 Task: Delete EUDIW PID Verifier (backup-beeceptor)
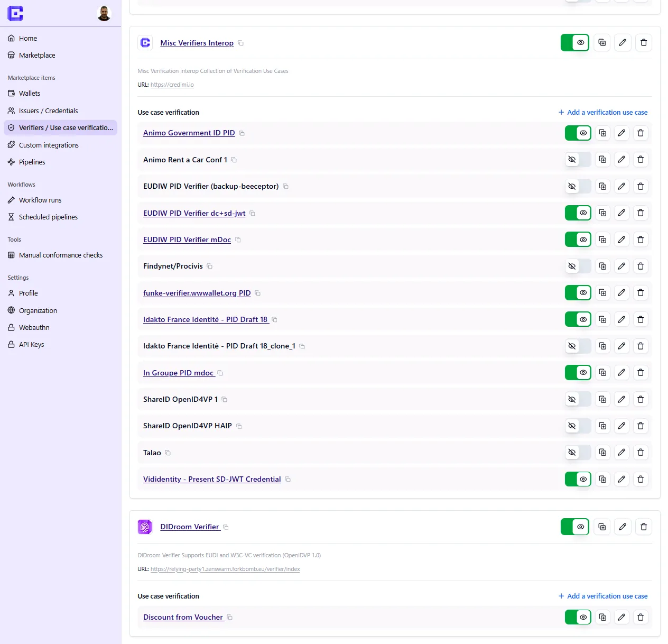641,186
